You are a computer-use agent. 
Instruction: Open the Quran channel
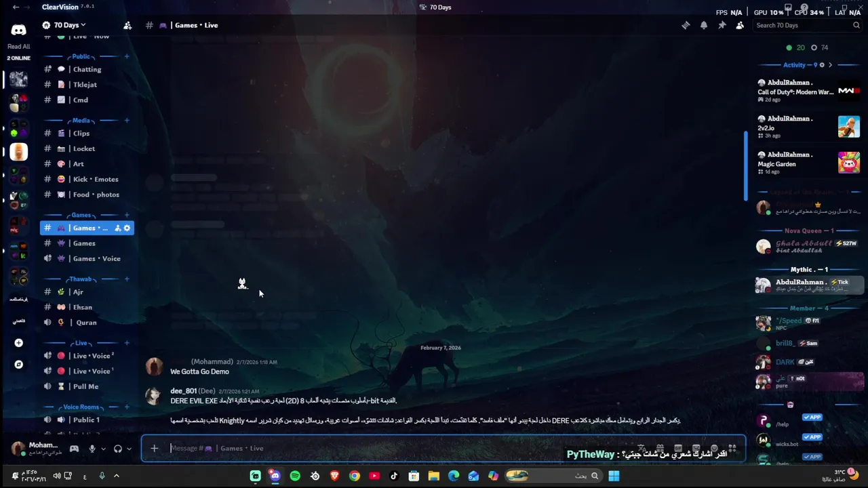click(x=87, y=323)
